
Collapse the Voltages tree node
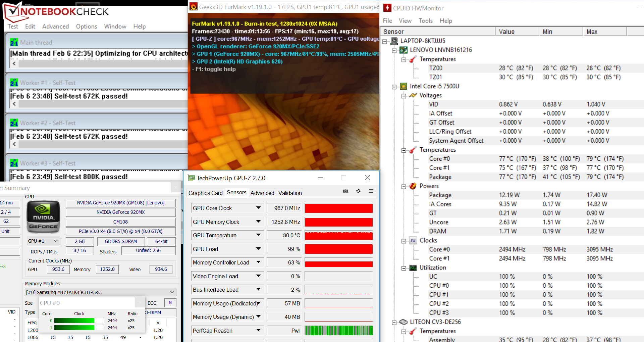pos(404,96)
